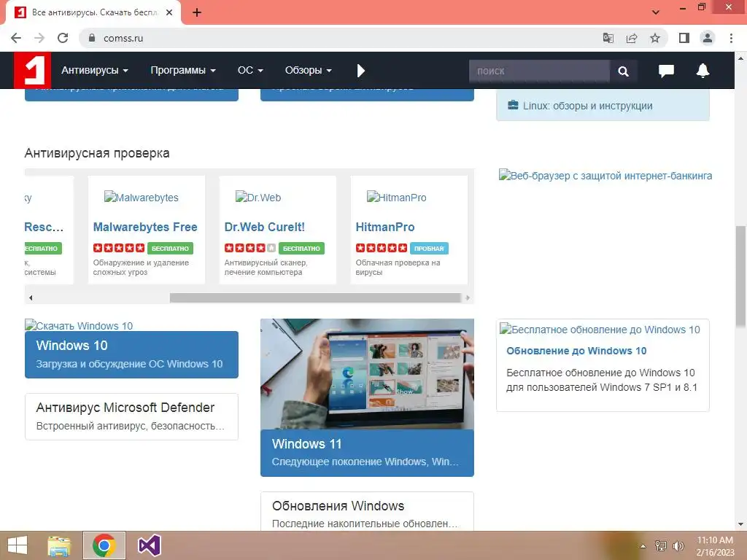Open Обновление до Windows 10 link
This screenshot has width=747, height=560.
click(x=576, y=351)
